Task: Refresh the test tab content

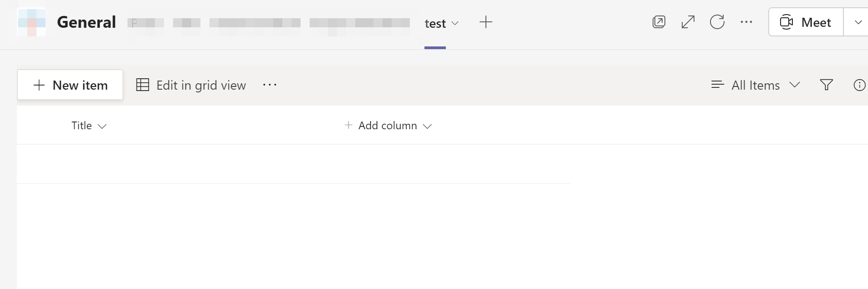Action: click(717, 21)
